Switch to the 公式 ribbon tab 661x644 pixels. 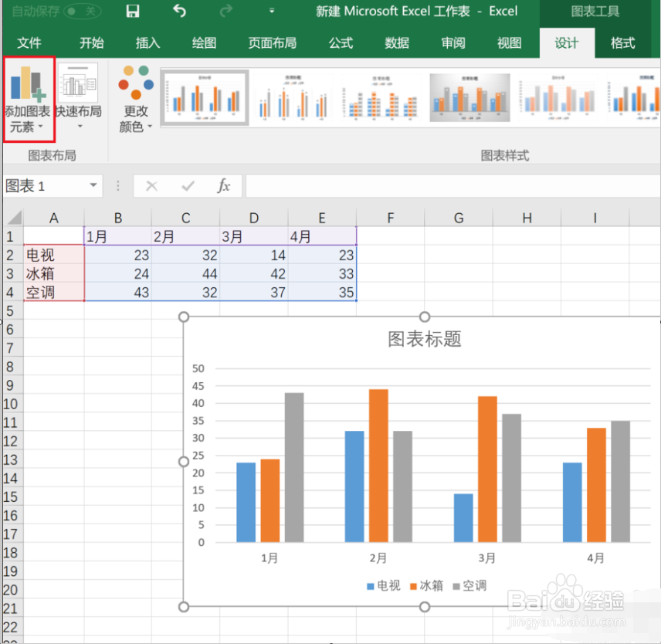(x=341, y=42)
